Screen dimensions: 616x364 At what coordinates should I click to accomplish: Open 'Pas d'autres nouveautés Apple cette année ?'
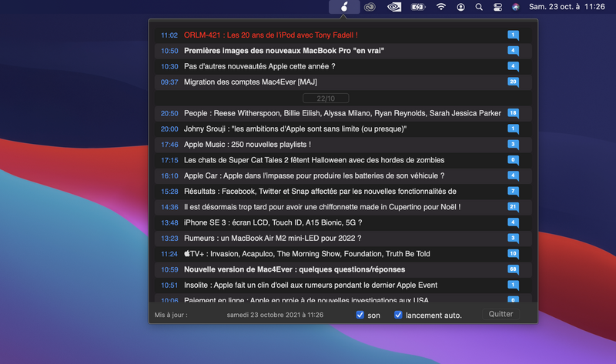pyautogui.click(x=259, y=66)
